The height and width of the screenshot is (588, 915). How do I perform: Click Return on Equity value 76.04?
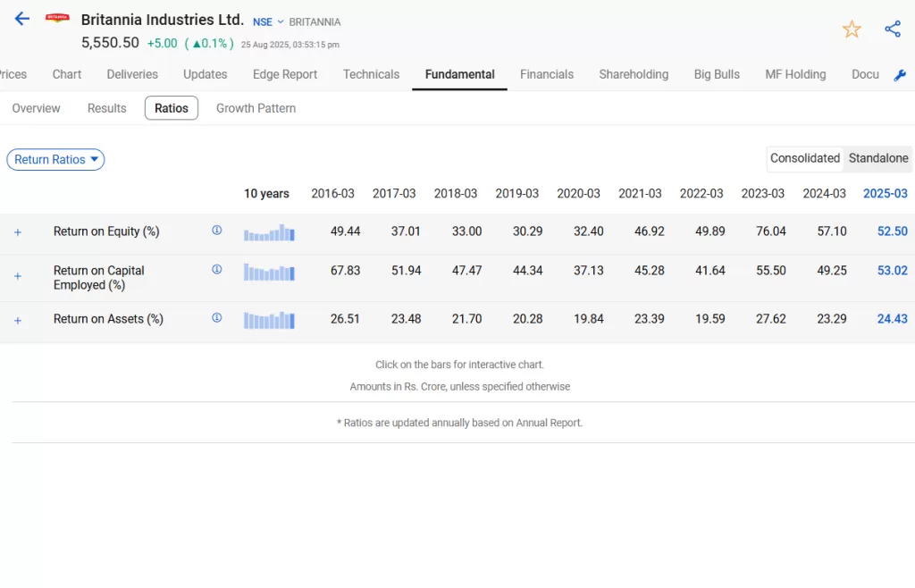[771, 231]
